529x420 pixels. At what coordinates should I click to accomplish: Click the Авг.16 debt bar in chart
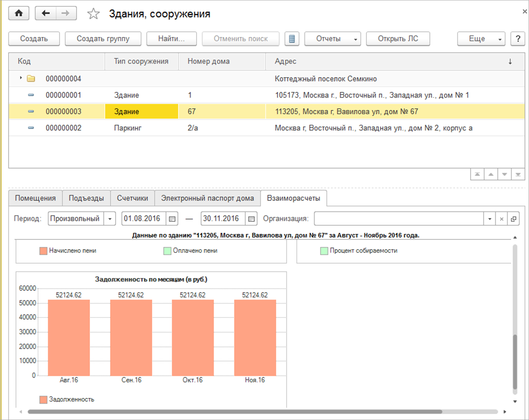69,338
